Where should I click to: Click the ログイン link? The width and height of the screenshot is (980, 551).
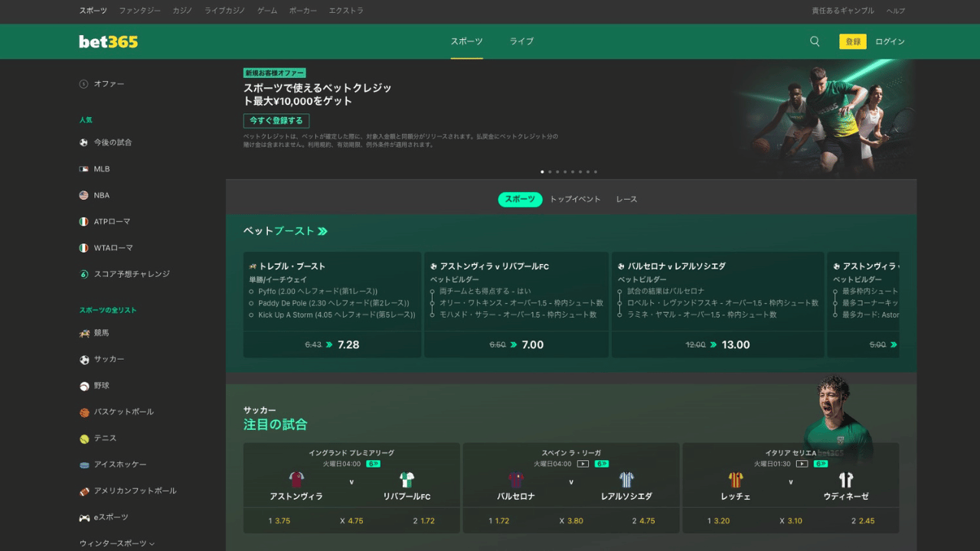(890, 41)
